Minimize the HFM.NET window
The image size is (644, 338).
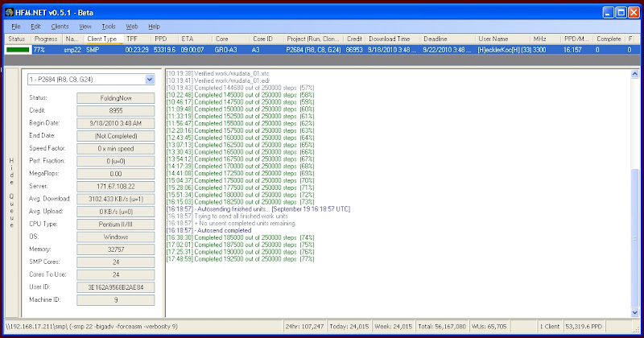pos(609,13)
